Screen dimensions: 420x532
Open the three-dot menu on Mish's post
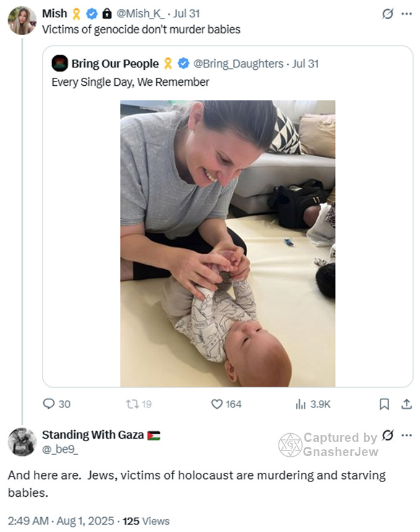click(x=406, y=14)
